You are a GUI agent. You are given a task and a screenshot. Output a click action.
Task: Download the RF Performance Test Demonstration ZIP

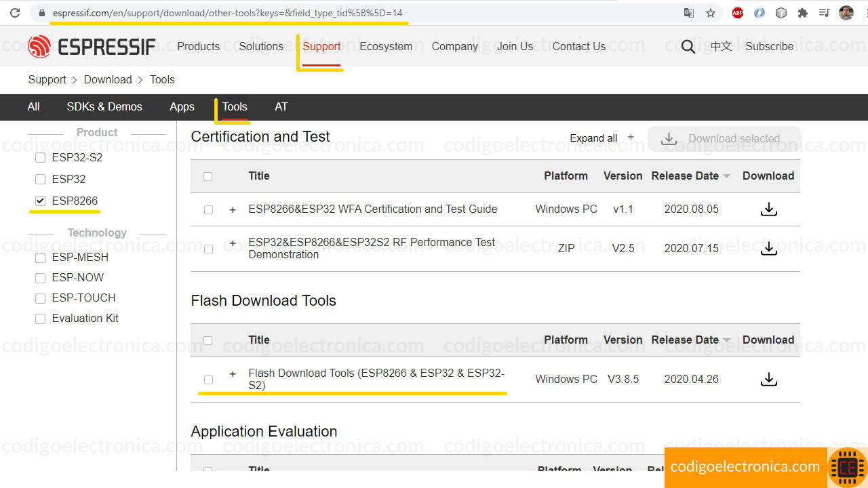click(768, 248)
